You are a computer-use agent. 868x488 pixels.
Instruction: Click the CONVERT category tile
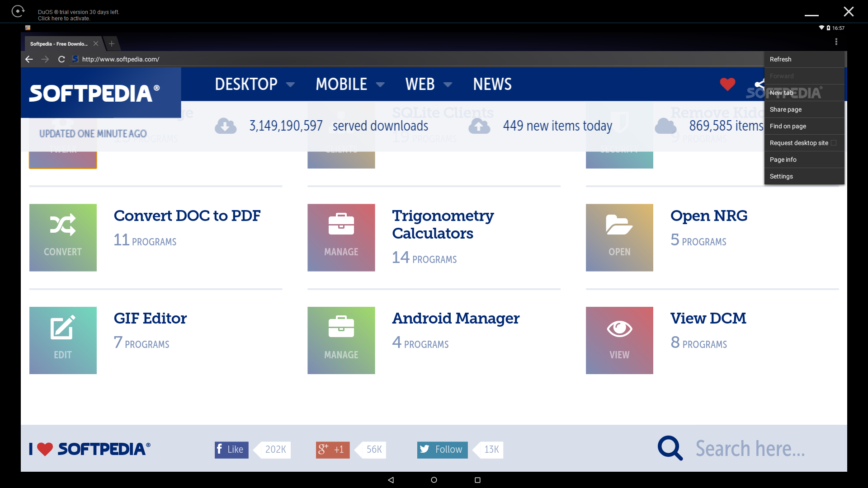point(63,238)
